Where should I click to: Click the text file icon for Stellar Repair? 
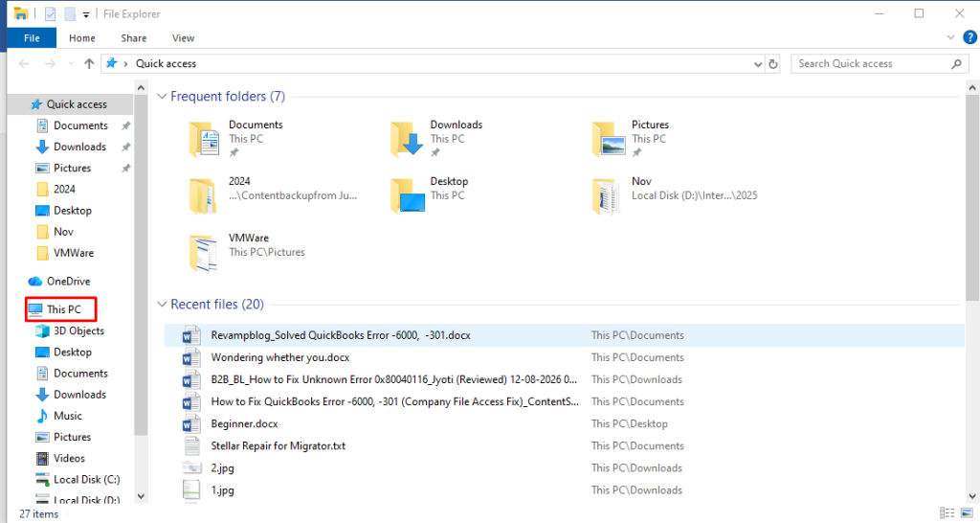(x=191, y=446)
